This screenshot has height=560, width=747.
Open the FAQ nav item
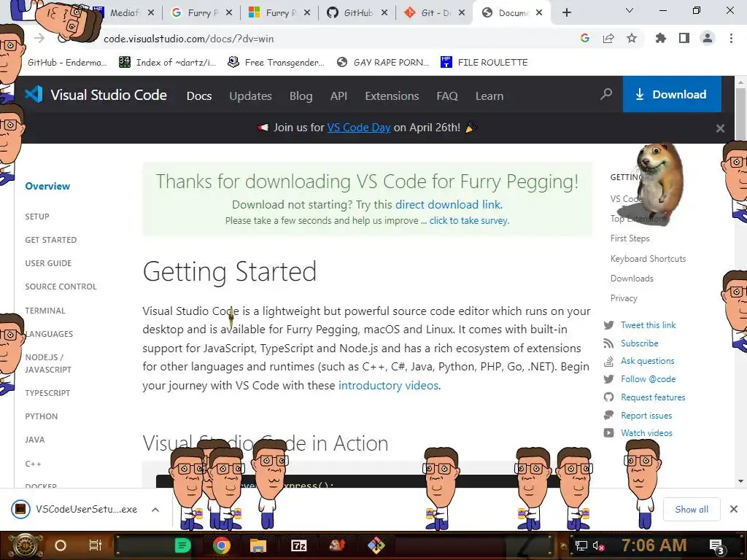pyautogui.click(x=447, y=96)
